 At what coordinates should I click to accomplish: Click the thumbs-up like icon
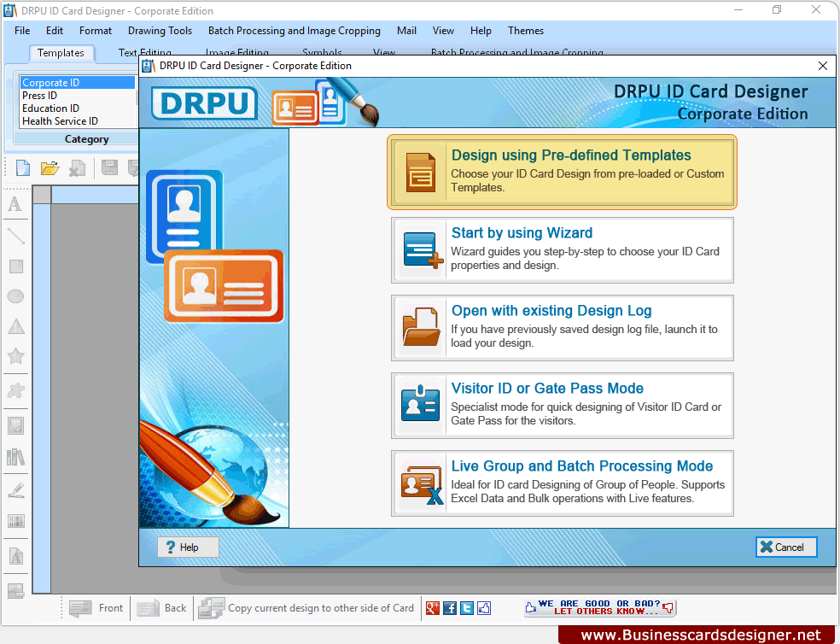click(x=484, y=608)
